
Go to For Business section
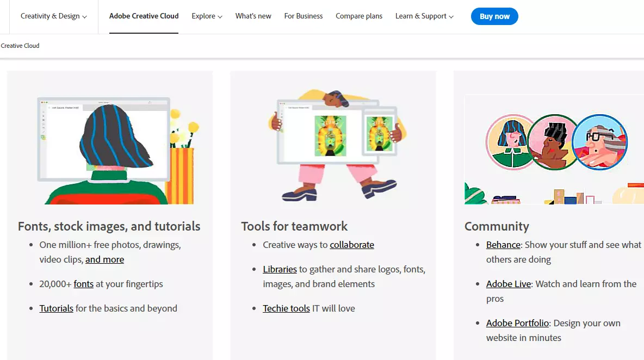[303, 16]
